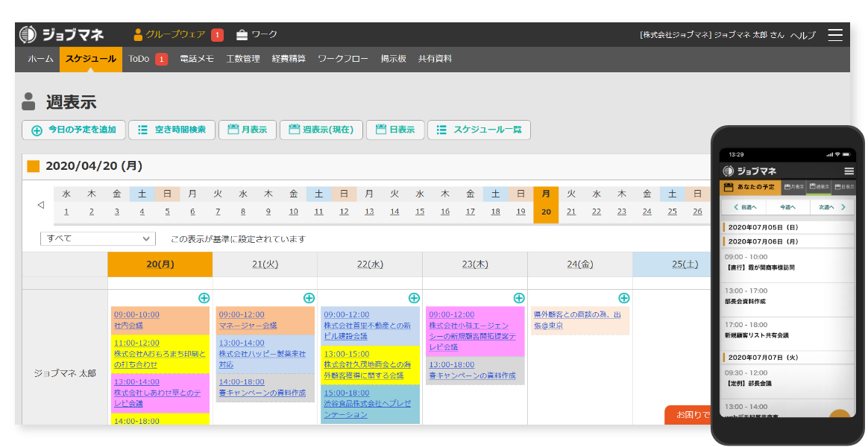
Task: Open the 共有資料 tab
Action: point(435,59)
